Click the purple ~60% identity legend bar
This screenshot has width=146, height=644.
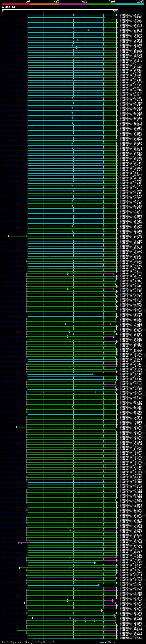click(x=73, y=4)
